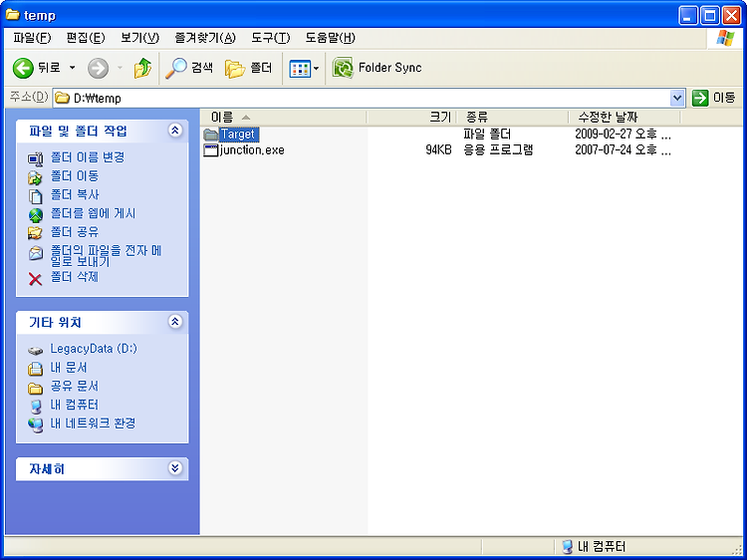Open 공유 문서 link

[75, 386]
